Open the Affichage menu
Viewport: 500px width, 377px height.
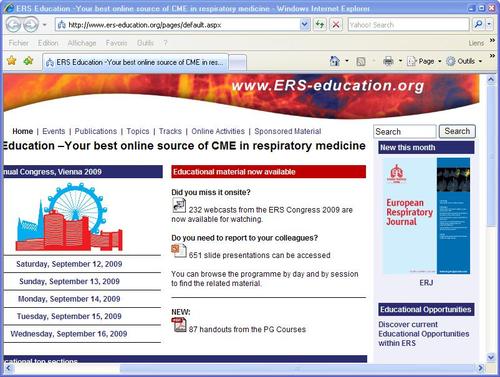pos(82,43)
